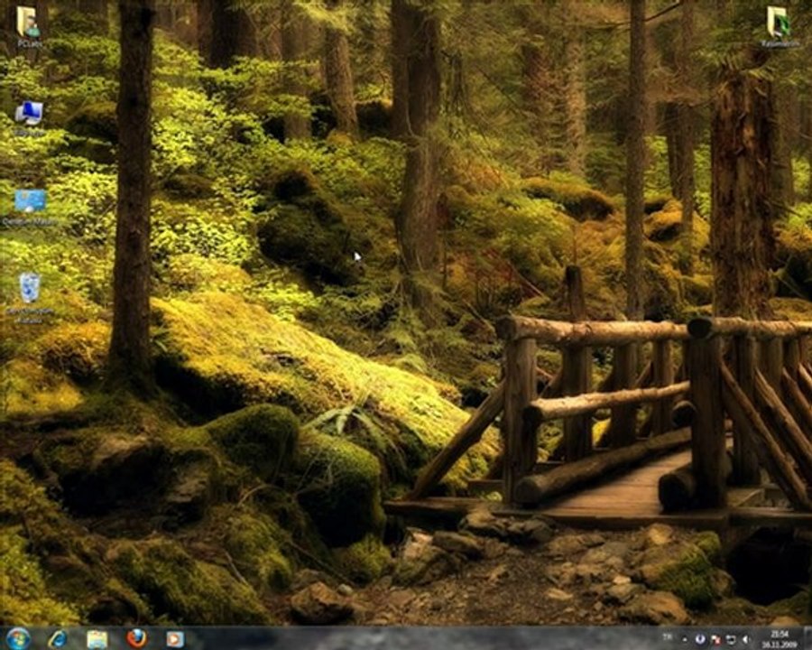Launch Firefox from the taskbar

(x=137, y=638)
